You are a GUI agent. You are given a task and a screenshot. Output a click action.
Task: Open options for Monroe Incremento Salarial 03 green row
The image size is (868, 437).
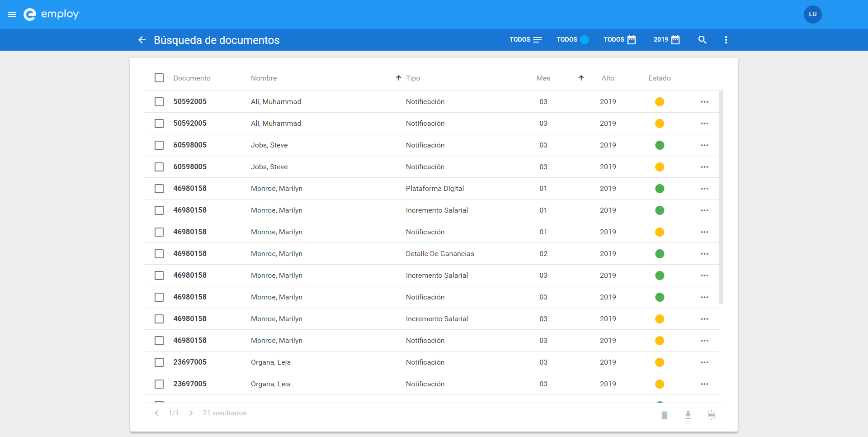(x=704, y=275)
